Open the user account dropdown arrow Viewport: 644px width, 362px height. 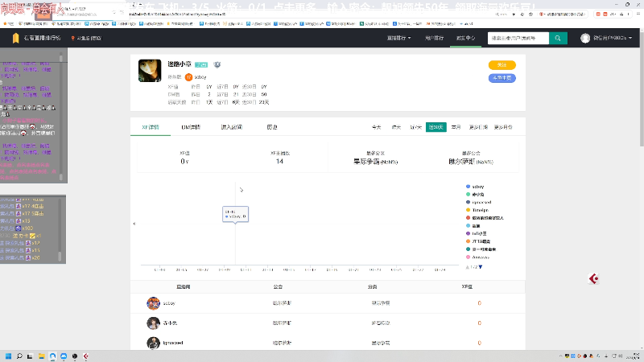tap(630, 38)
